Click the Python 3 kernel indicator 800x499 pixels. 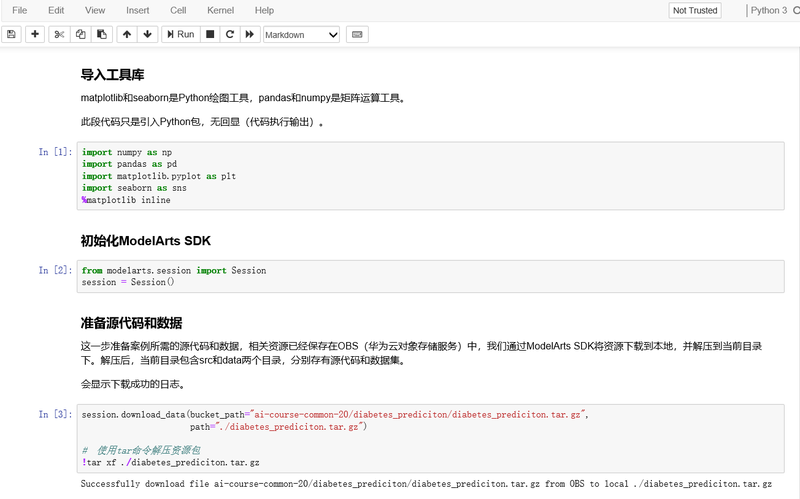pos(769,10)
